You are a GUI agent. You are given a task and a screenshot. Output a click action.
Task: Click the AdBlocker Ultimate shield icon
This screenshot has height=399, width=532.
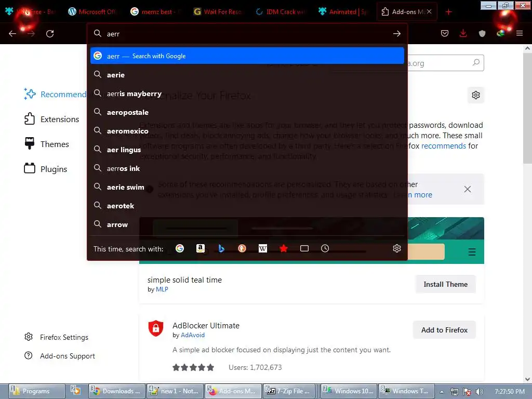tap(156, 328)
